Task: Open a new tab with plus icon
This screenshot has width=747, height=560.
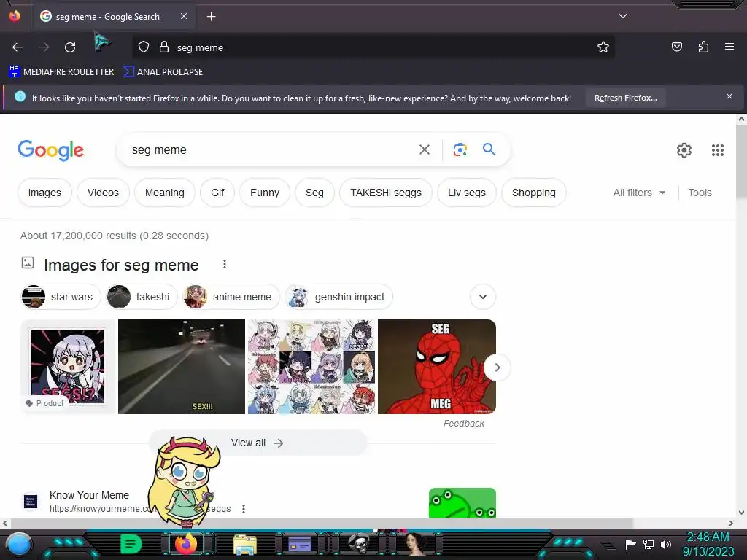Action: click(x=211, y=17)
